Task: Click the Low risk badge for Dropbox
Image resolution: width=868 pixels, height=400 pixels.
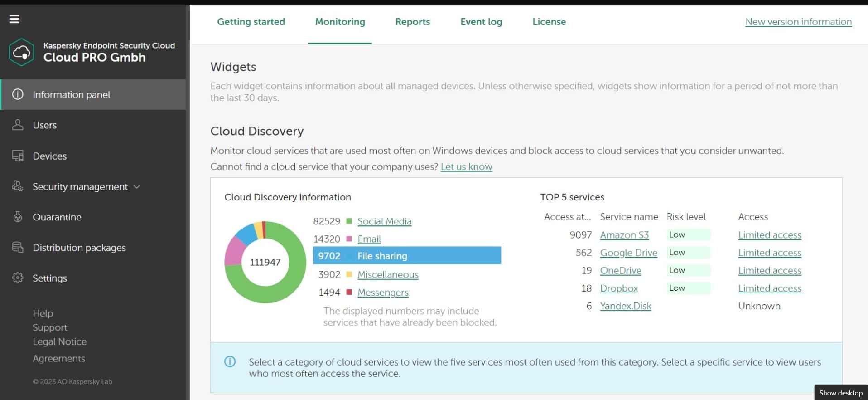Action: click(688, 288)
